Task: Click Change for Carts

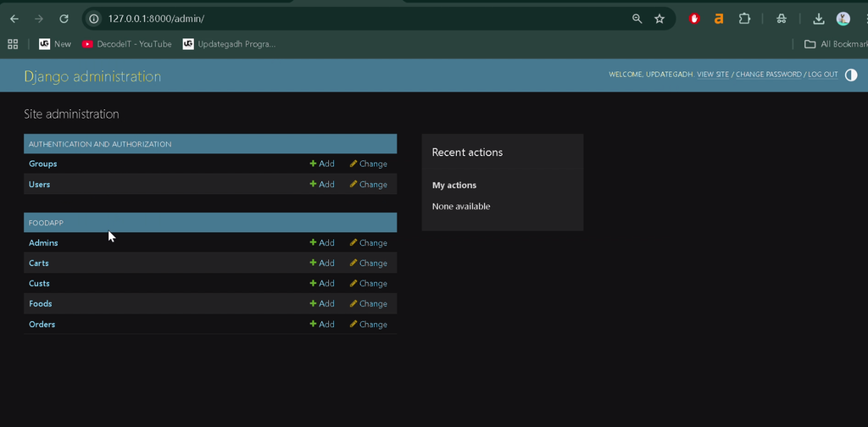Action: 368,263
